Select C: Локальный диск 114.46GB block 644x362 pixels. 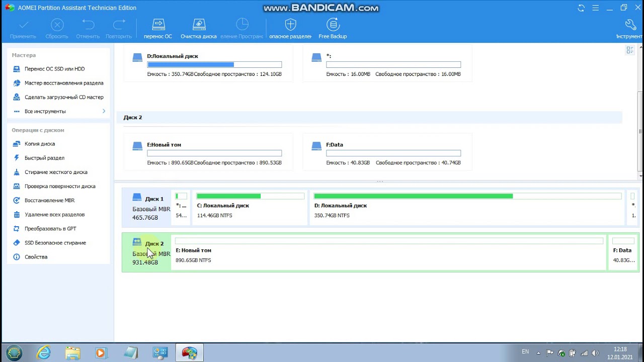[250, 207]
